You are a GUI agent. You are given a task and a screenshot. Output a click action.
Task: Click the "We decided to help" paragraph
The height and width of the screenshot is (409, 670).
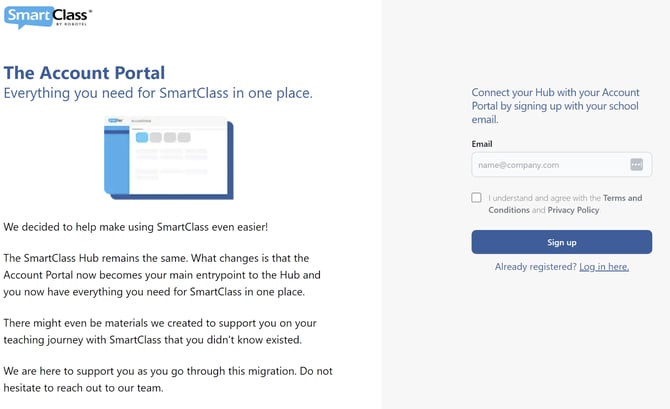136,227
